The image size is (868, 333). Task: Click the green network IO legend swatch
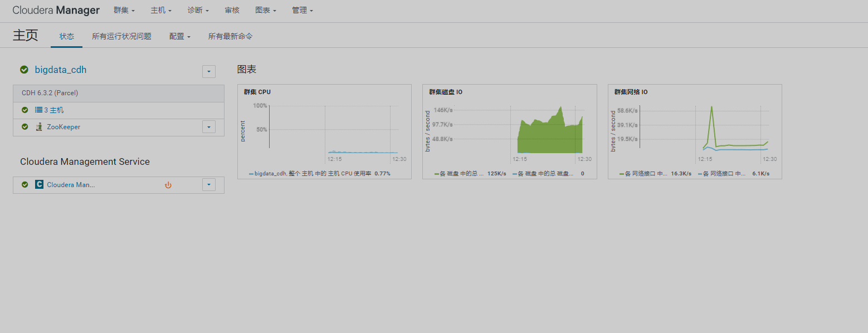(x=622, y=174)
